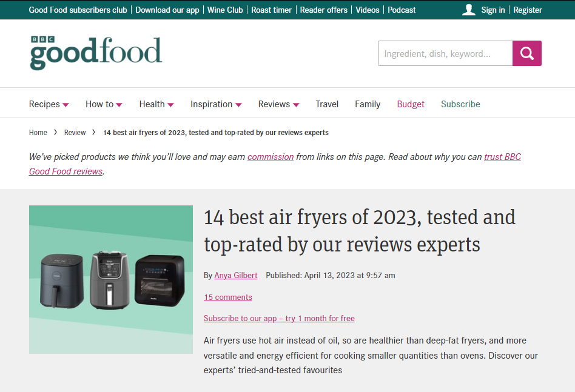Click the air fryers article image

(110, 279)
